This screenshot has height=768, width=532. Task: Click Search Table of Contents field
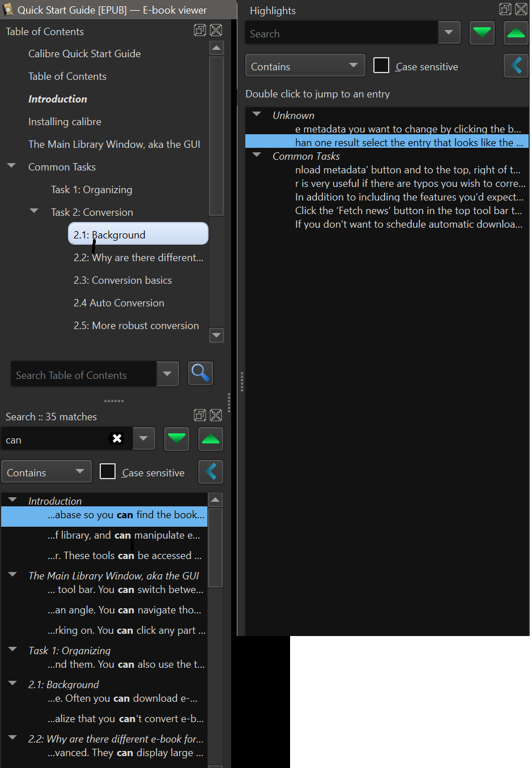[x=83, y=374]
